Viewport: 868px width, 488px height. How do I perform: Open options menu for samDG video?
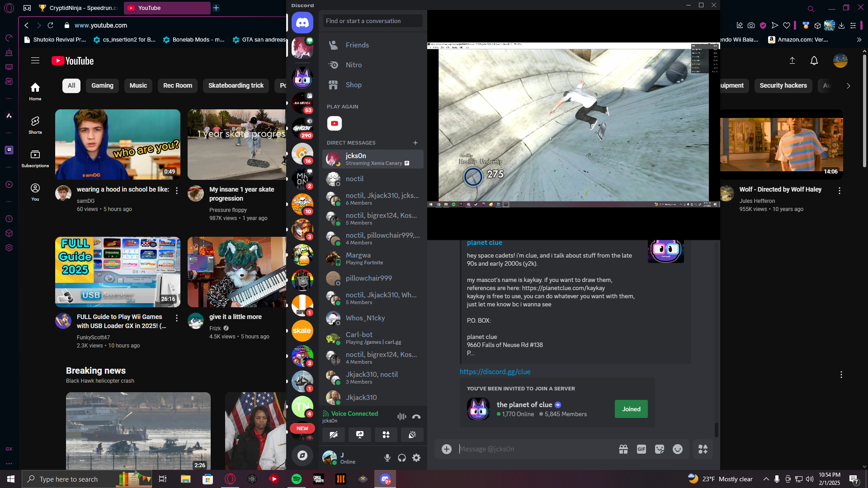177,191
